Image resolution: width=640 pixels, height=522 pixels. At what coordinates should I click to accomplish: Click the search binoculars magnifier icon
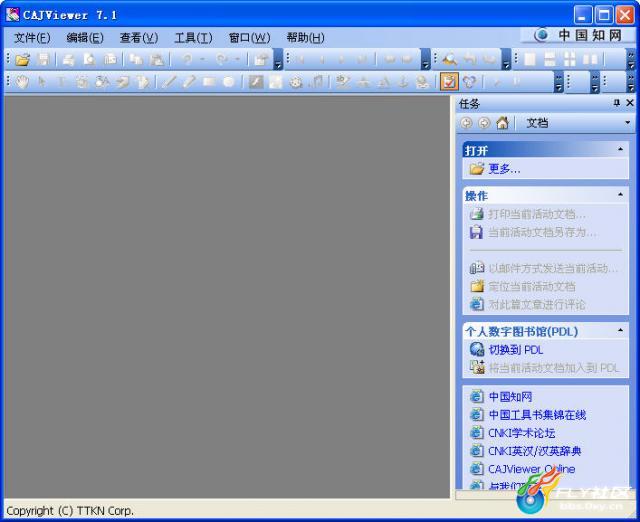(x=449, y=60)
